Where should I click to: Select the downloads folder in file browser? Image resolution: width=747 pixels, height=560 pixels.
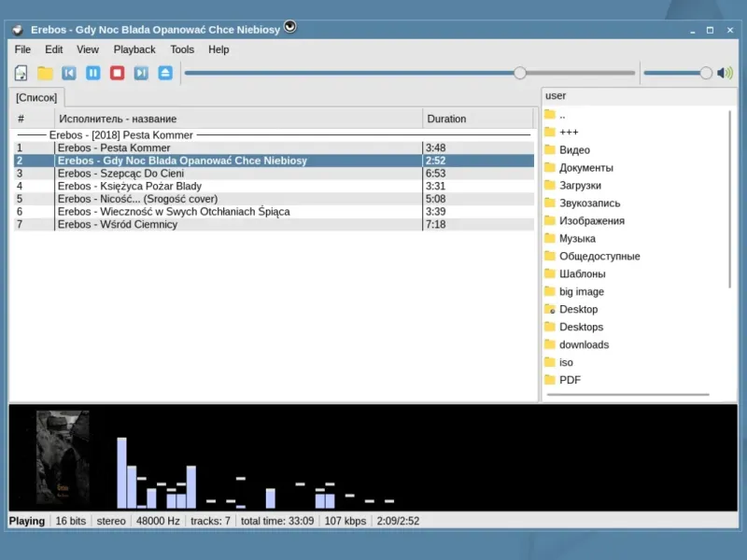584,344
